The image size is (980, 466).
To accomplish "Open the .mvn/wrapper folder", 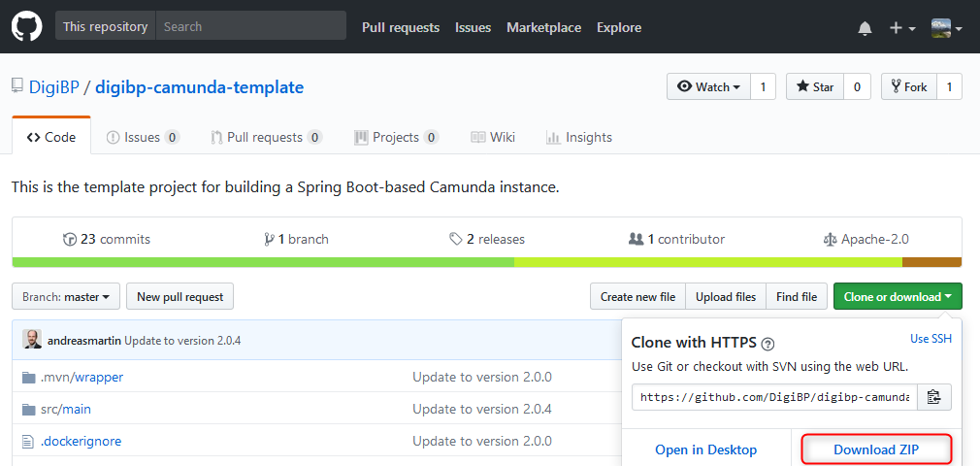I will coord(82,377).
